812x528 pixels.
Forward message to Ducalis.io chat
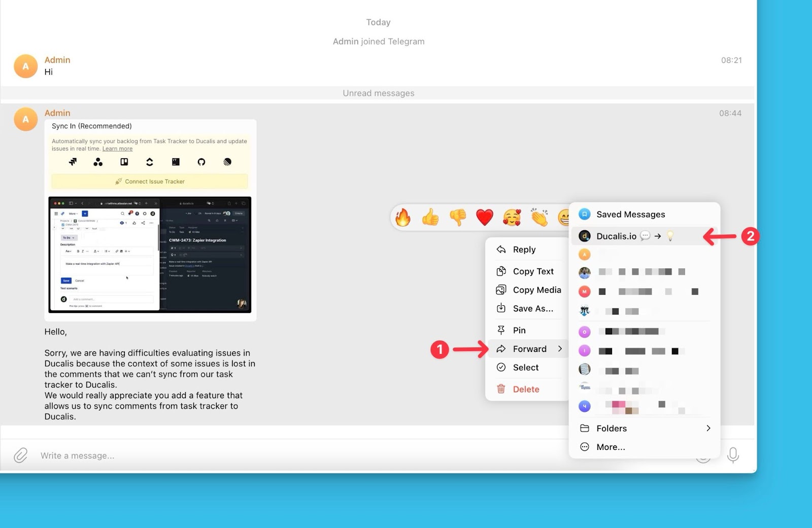[x=616, y=236]
